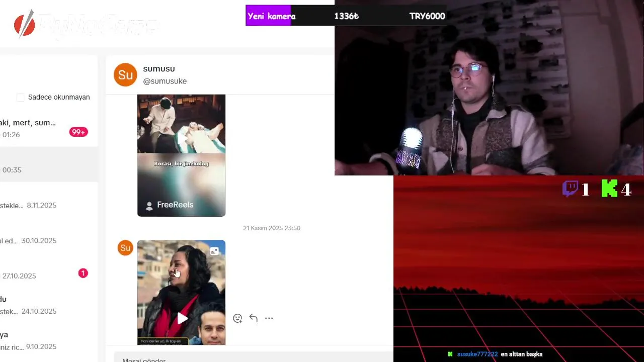The image size is (644, 362).
Task: Click the green Kick viewer count icon
Action: pos(609,190)
